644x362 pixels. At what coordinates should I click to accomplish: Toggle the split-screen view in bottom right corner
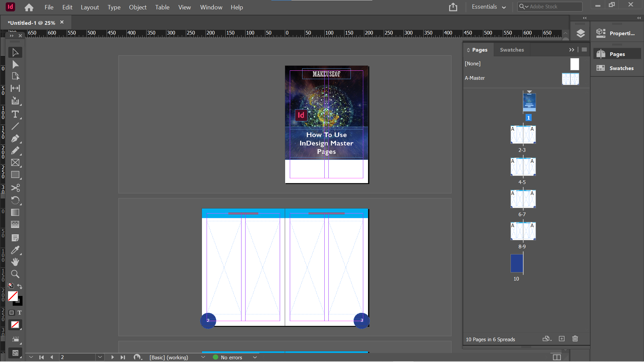coord(556,357)
